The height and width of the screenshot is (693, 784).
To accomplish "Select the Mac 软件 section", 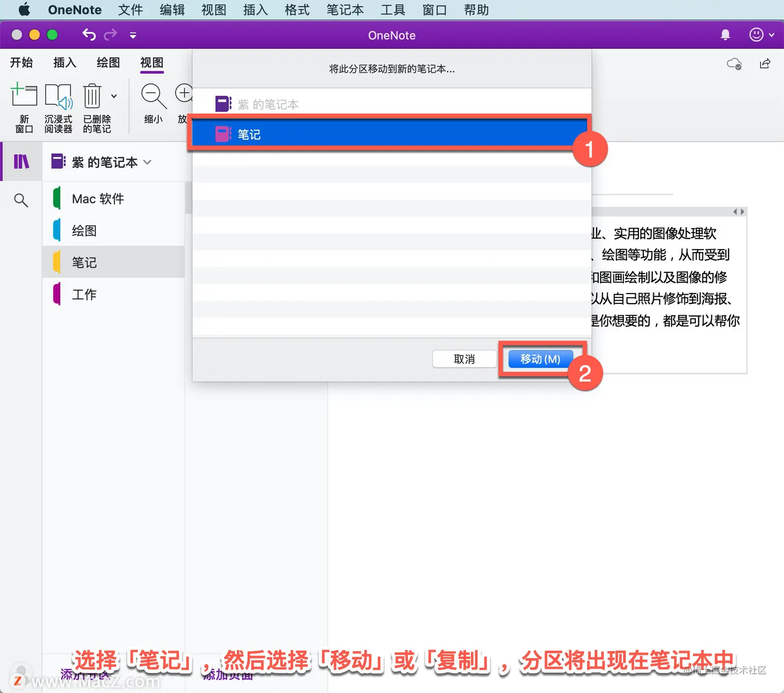I will coord(114,199).
